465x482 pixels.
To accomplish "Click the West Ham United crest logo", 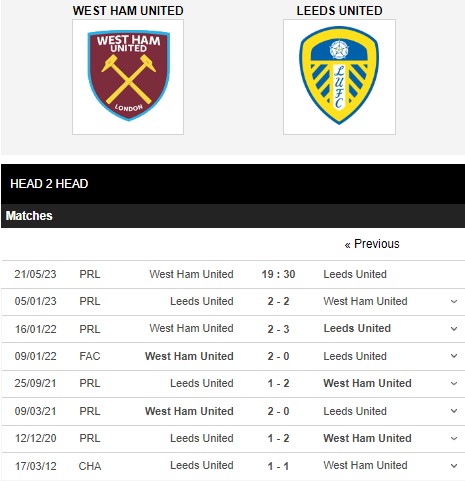I will pos(128,77).
